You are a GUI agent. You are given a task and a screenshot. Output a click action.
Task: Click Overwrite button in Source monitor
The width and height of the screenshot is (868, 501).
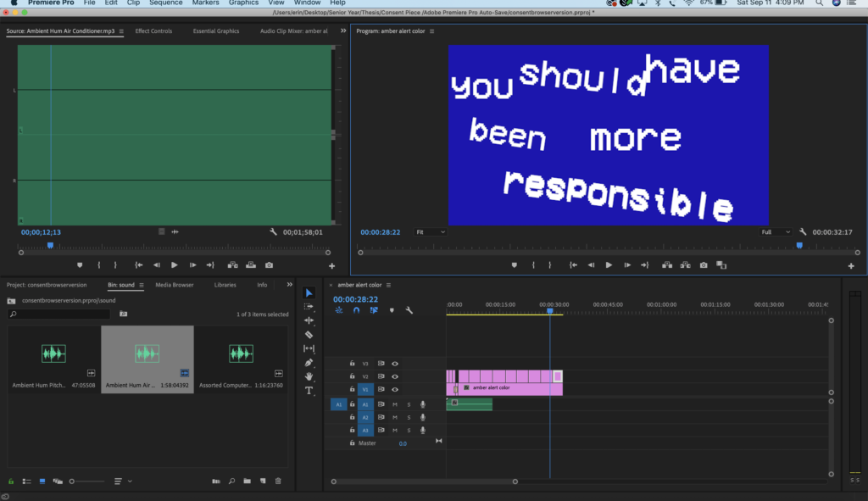point(251,265)
